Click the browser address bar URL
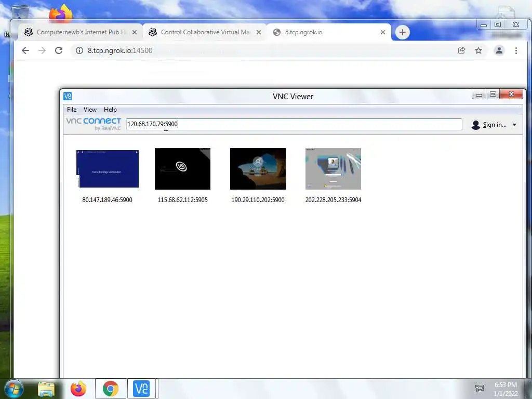Screen dimensions: 532x399 [120, 50]
